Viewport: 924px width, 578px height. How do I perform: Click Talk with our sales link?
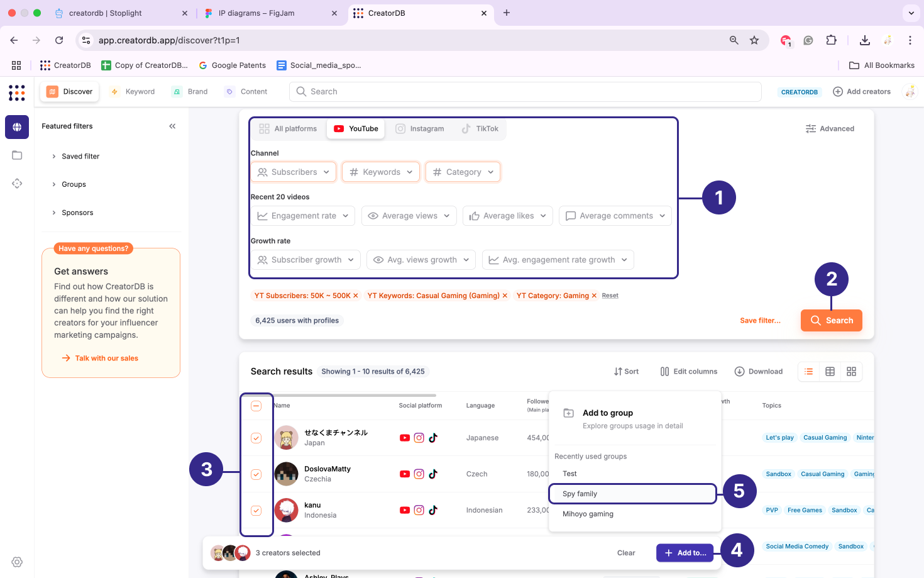point(100,358)
